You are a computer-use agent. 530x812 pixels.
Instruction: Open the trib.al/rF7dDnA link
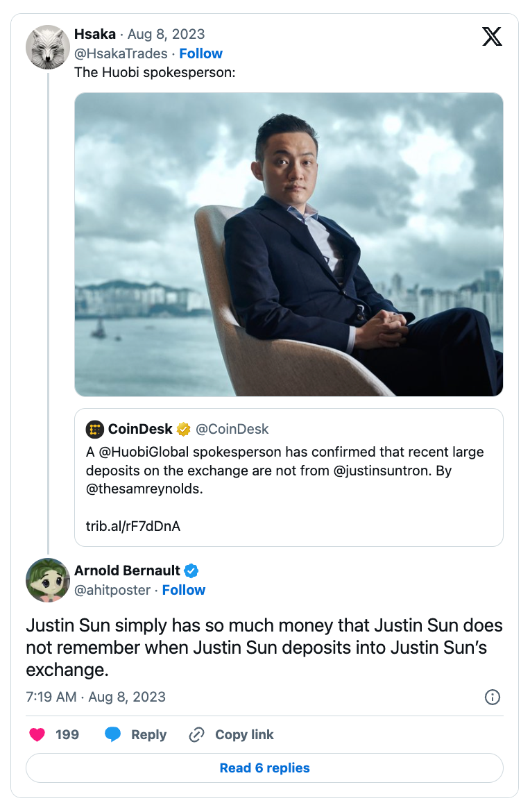(x=133, y=525)
